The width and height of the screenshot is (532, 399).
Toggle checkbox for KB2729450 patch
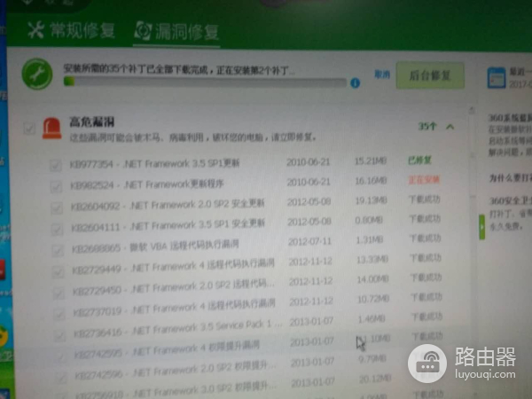59,293
